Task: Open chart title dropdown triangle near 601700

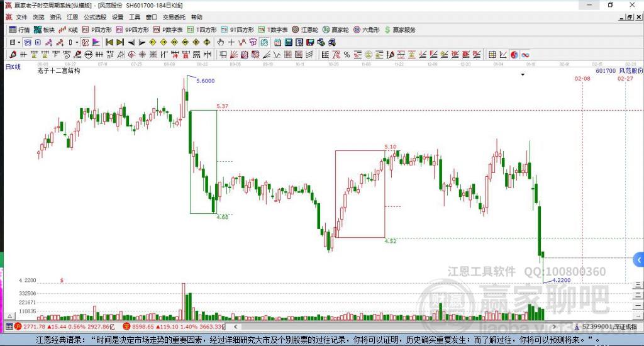Action: tap(523, 75)
